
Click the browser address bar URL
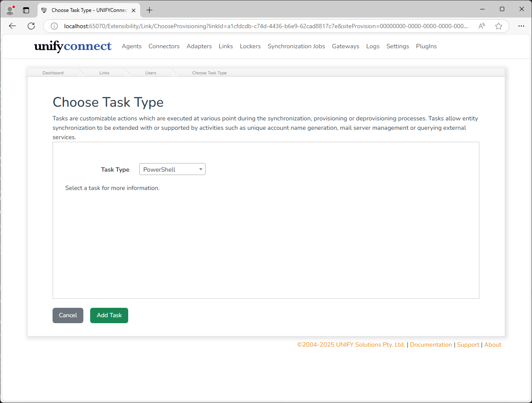[x=266, y=26]
